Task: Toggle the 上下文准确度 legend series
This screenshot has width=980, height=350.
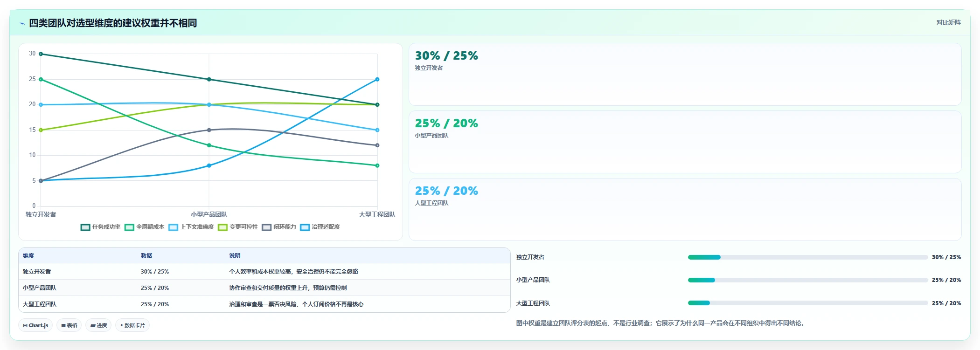Action: pyautogui.click(x=191, y=227)
